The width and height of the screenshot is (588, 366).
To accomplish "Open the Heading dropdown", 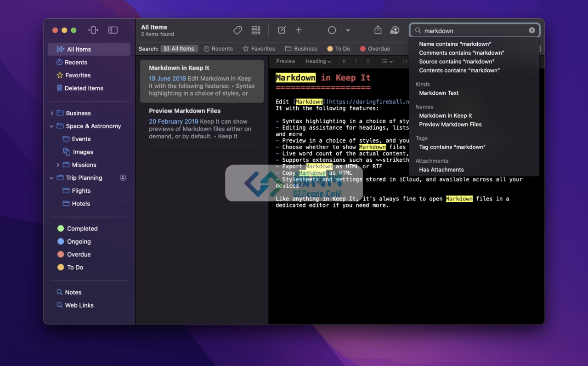I will pos(318,61).
